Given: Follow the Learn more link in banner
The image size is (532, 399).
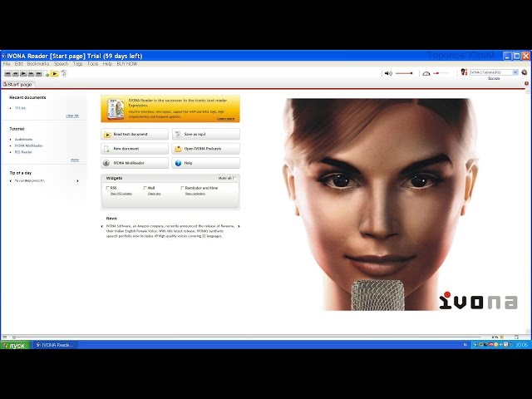Looking at the screenshot, I should pos(225,119).
